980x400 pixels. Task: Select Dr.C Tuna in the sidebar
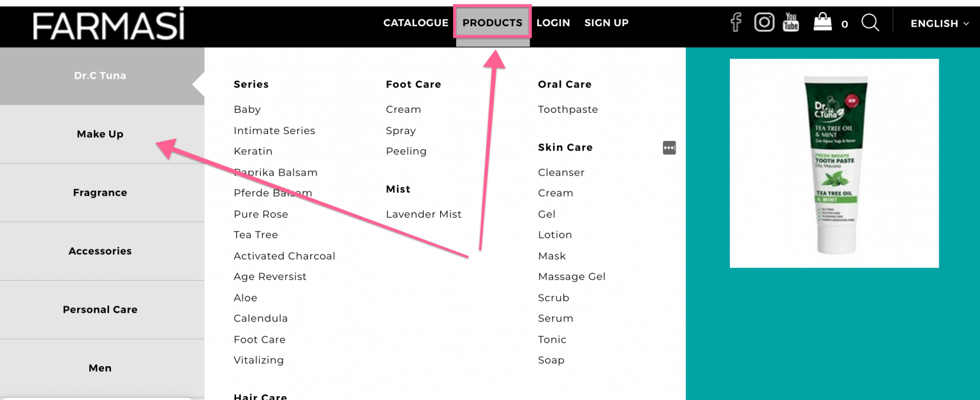(x=100, y=75)
